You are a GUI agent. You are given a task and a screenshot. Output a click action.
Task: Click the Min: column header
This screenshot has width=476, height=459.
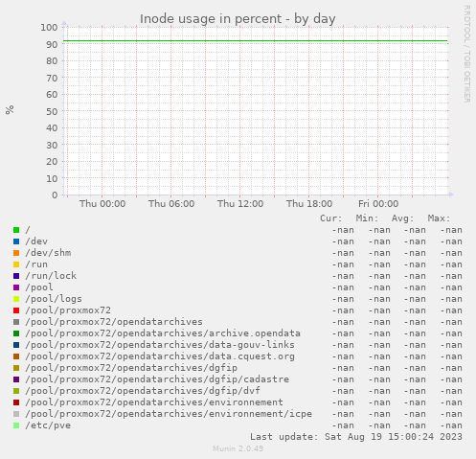[367, 218]
